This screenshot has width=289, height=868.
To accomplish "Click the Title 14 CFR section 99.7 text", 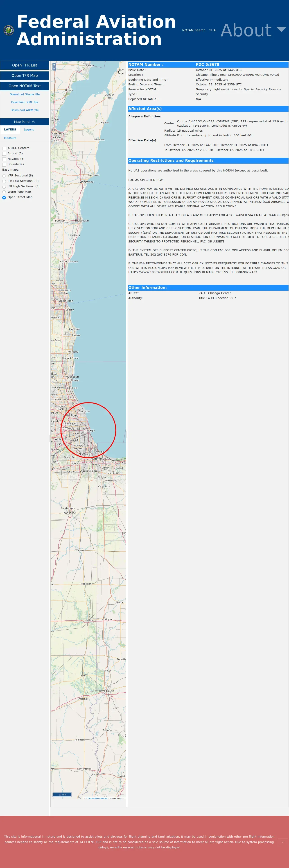I will coord(217,298).
